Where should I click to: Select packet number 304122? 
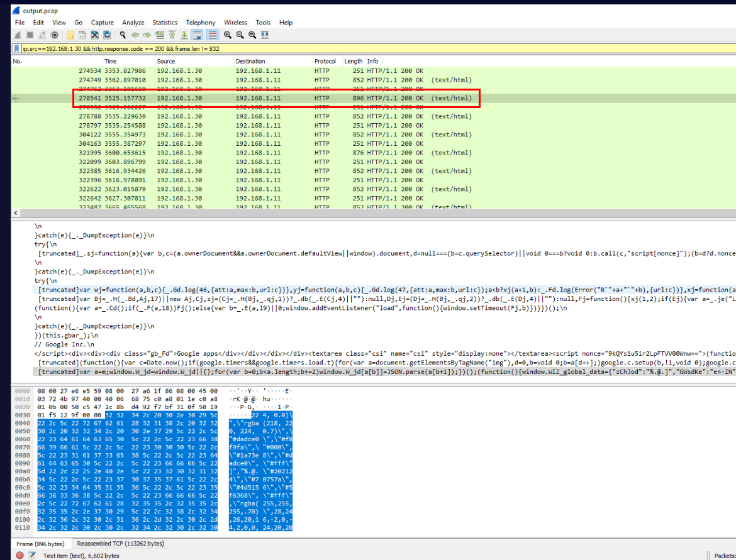(x=374, y=135)
